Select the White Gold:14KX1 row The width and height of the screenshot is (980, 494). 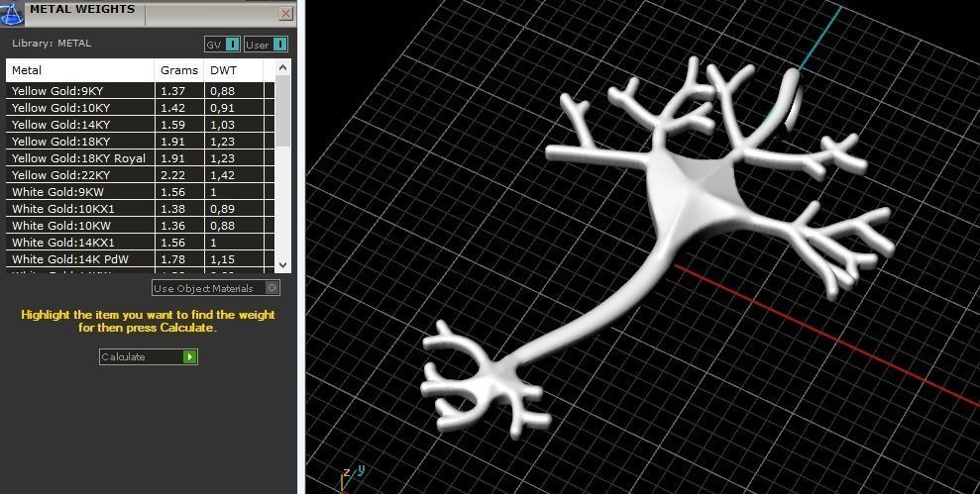coord(140,243)
